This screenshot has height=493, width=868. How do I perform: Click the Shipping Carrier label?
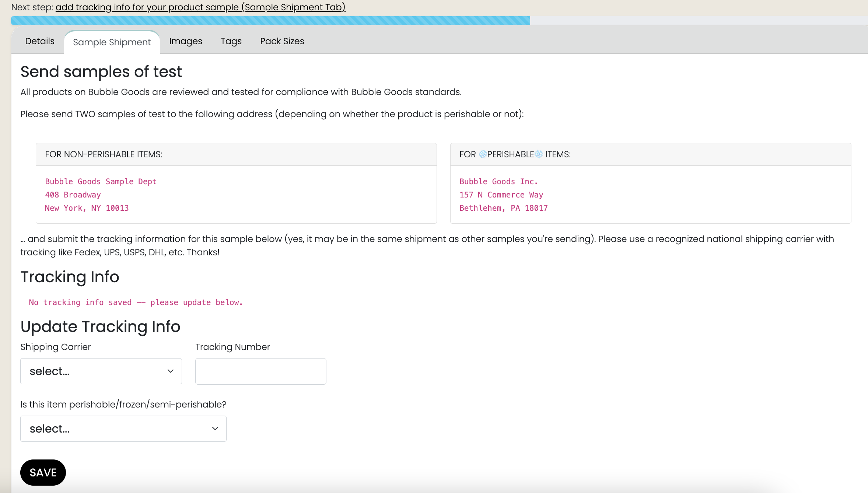[56, 347]
